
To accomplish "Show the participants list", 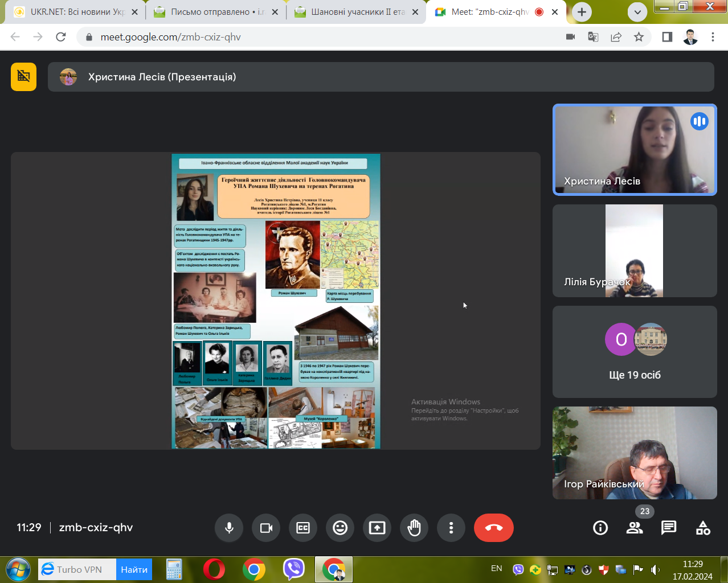I will (635, 528).
